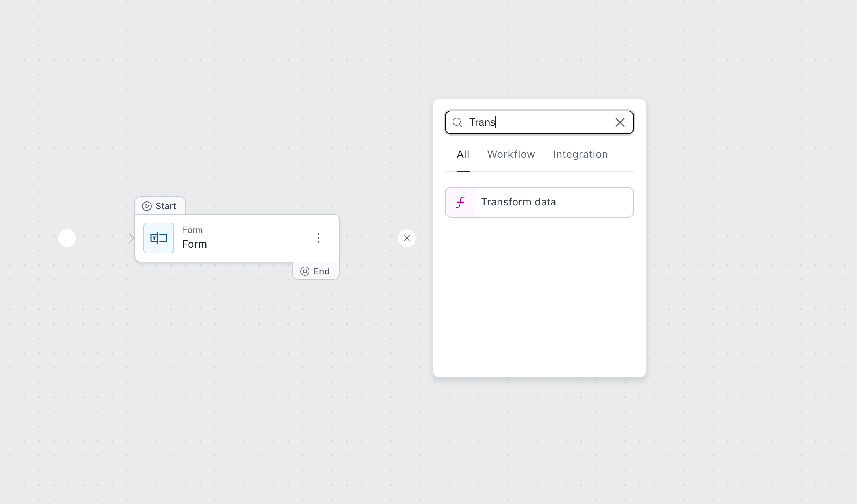The image size is (857, 504).
Task: Click the plus button before the Form node
Action: (x=67, y=238)
